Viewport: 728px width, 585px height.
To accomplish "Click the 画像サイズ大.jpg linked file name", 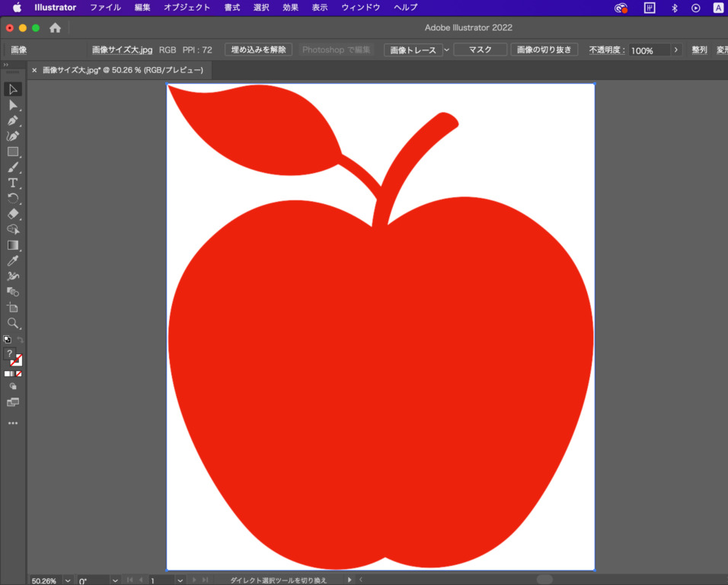I will coord(122,50).
